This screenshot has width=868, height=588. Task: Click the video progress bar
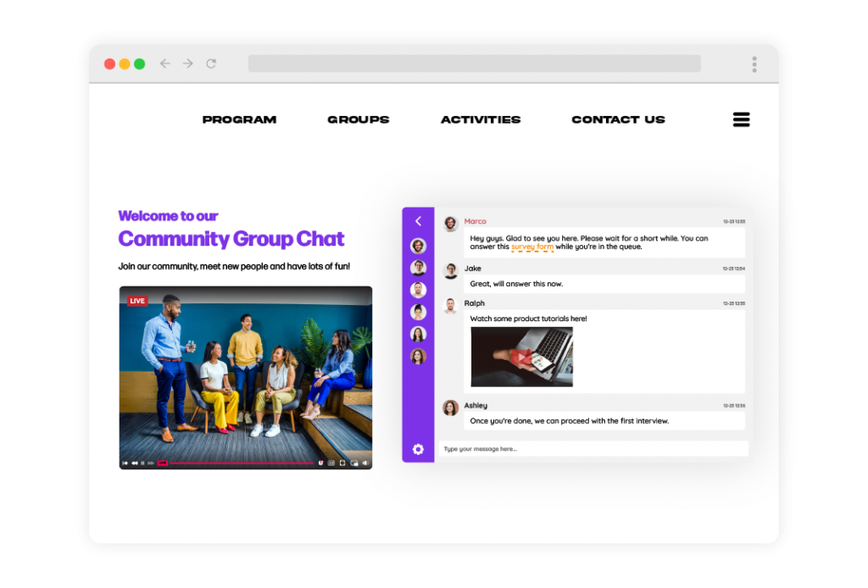click(x=246, y=462)
